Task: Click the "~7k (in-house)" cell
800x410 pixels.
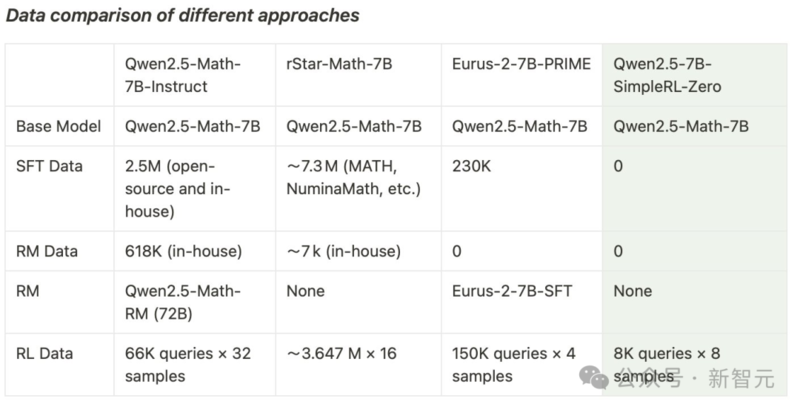Action: [343, 251]
